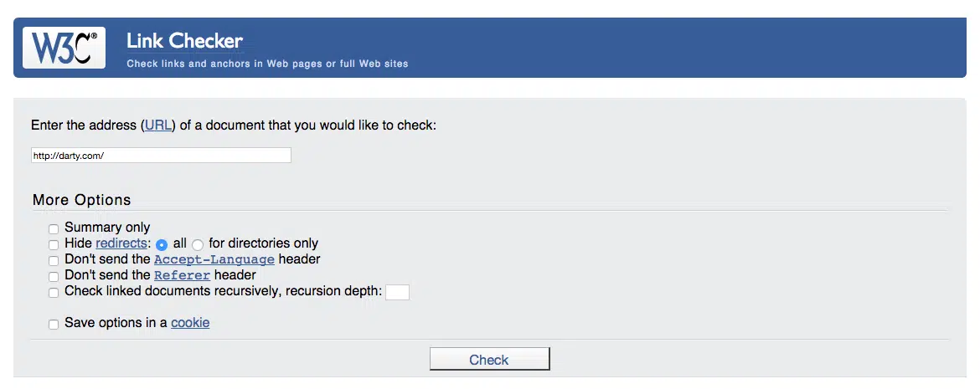Select the "all" redirects radio button
Screen dimensions: 980x389
162,244
